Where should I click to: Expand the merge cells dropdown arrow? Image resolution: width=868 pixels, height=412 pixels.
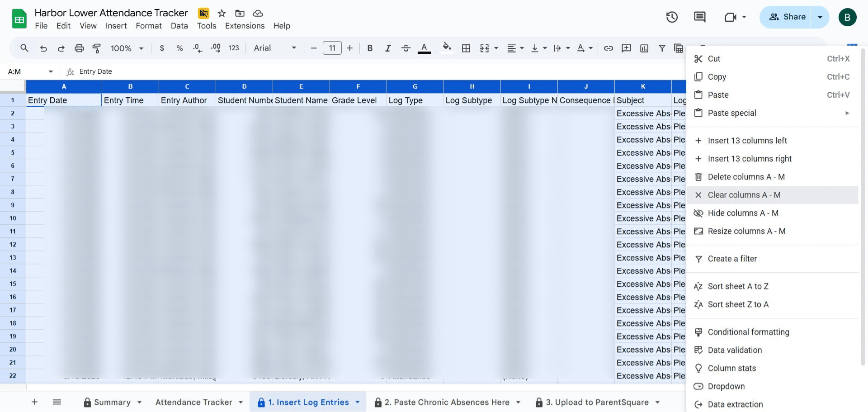[x=496, y=48]
